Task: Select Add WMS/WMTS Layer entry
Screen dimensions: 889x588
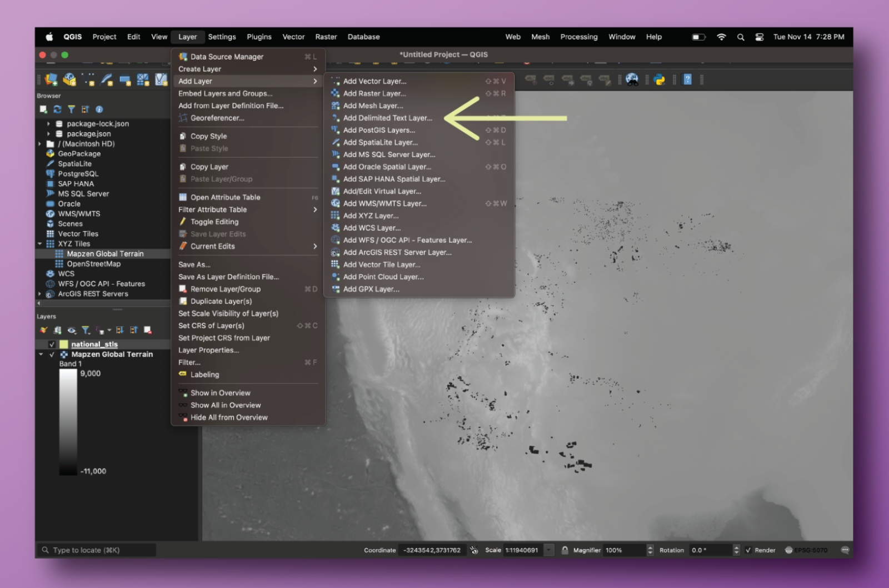Action: tap(419, 203)
